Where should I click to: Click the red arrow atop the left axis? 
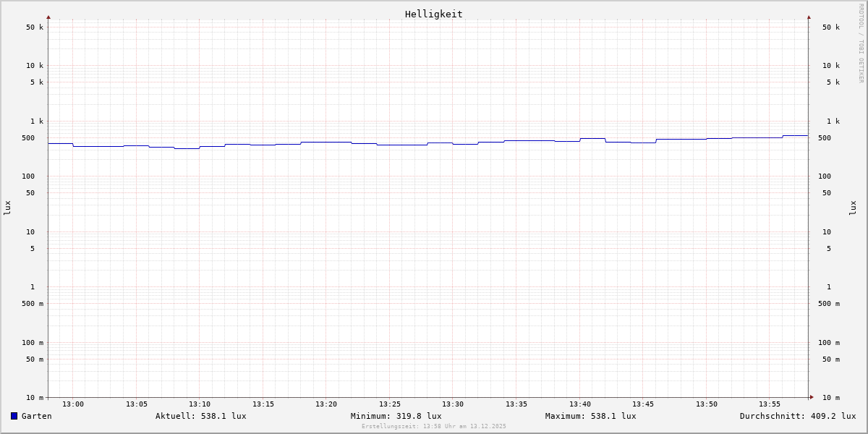48,17
